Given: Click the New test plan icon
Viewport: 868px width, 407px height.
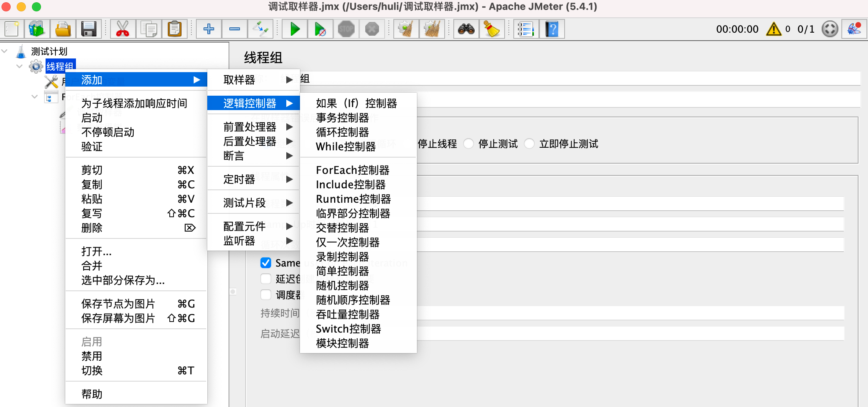Looking at the screenshot, I should point(12,29).
